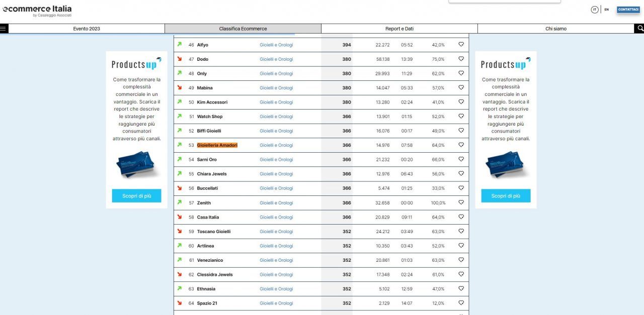Image resolution: width=644 pixels, height=315 pixels.
Task: Switch language to Italian (IT)
Action: (x=595, y=10)
